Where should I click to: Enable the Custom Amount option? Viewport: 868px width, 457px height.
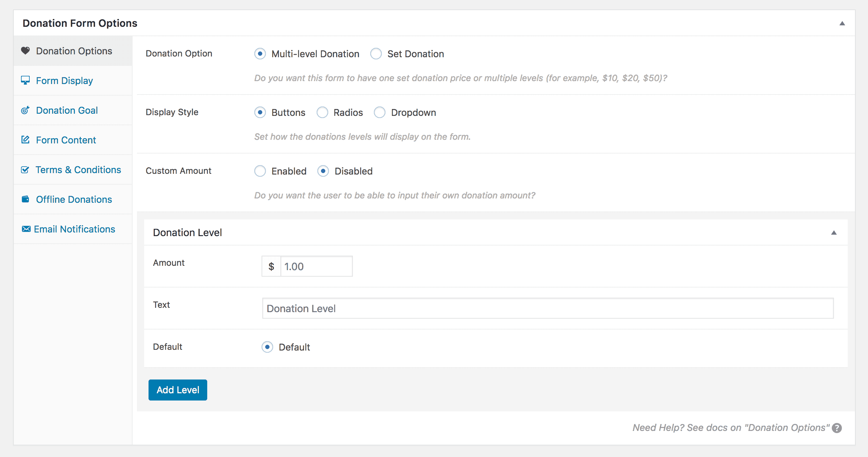260,171
